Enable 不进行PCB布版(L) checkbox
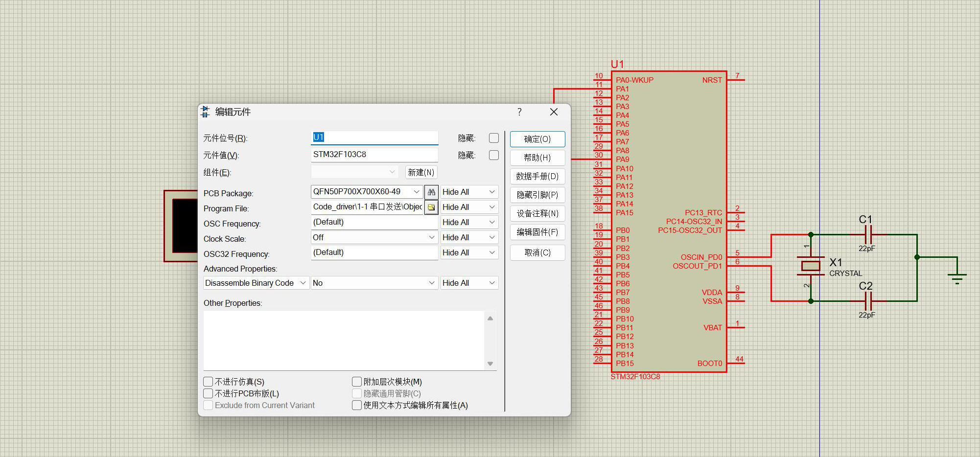The height and width of the screenshot is (457, 980). pyautogui.click(x=208, y=393)
